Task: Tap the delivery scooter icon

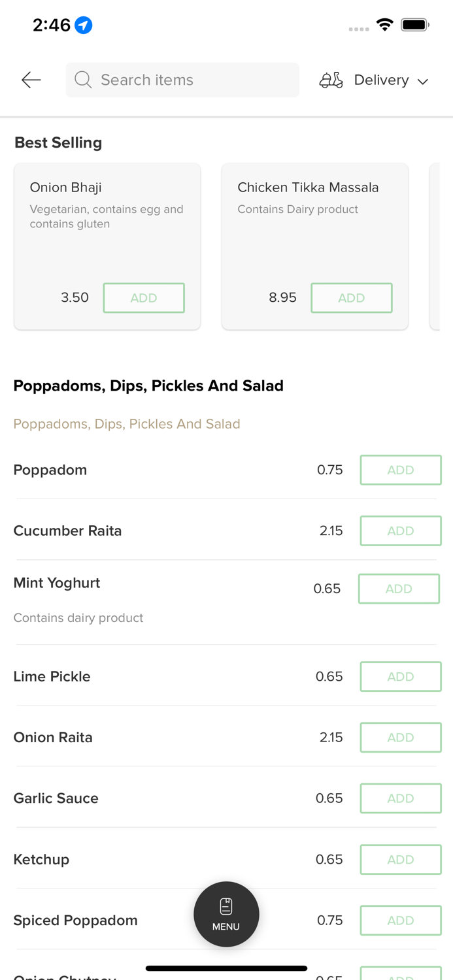Action: coord(331,80)
